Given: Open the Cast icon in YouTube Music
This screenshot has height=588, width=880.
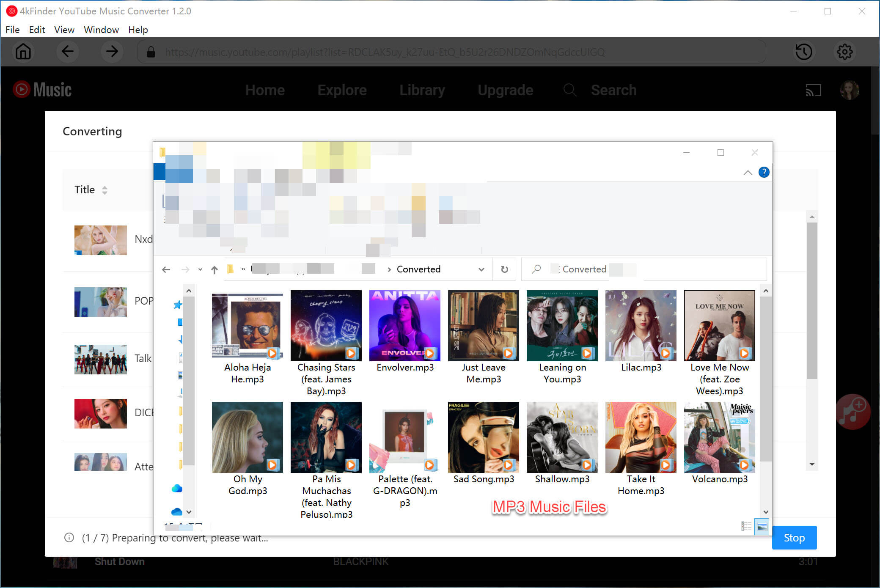Looking at the screenshot, I should [813, 90].
